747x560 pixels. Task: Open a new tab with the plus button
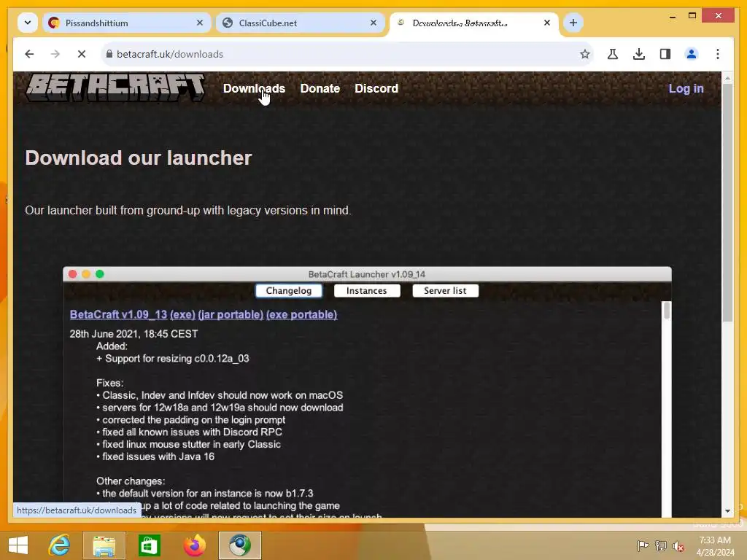[x=573, y=23]
